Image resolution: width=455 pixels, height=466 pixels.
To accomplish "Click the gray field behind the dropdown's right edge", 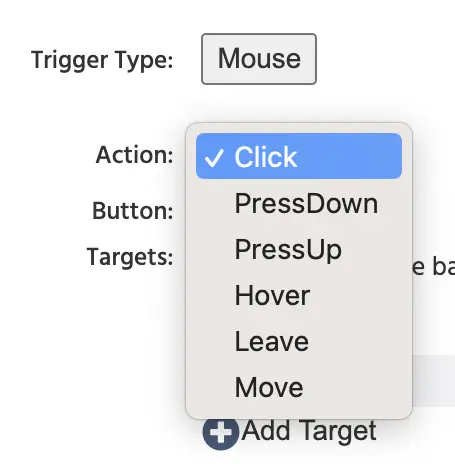I will pos(434,381).
